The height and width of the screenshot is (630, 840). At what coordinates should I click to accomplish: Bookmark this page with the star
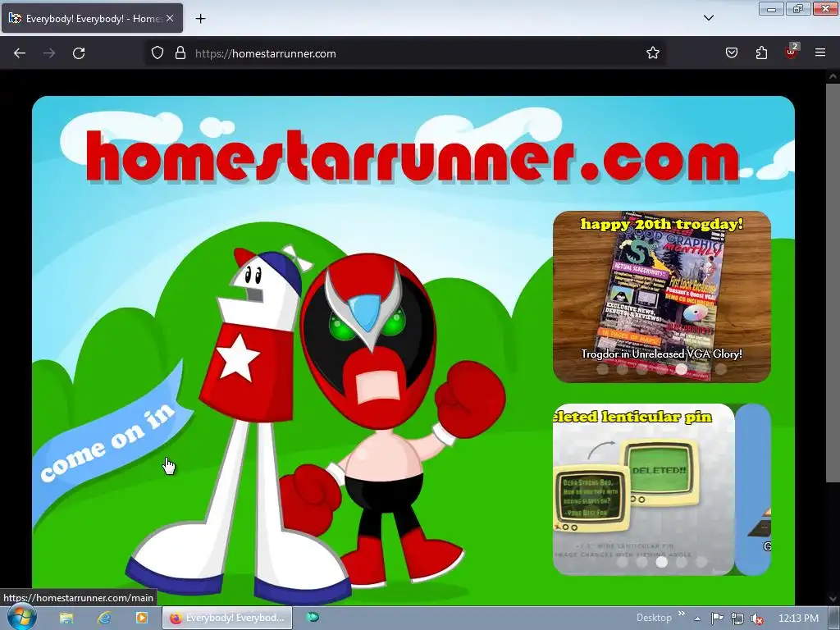[x=652, y=53]
